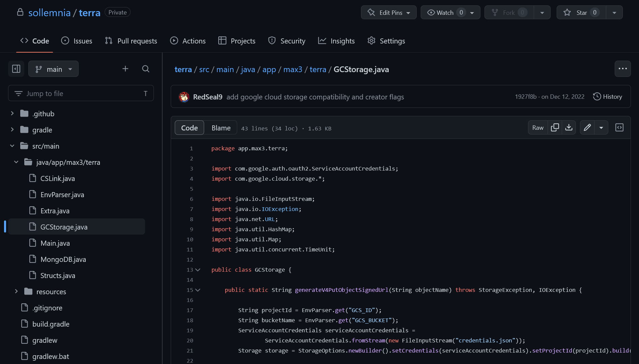Open the Insights tab

(342, 41)
